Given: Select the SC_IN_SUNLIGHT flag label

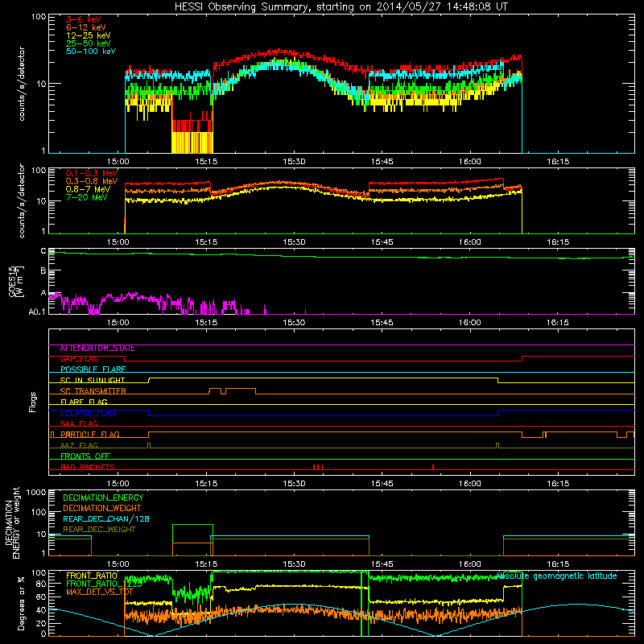Looking at the screenshot, I should (93, 380).
